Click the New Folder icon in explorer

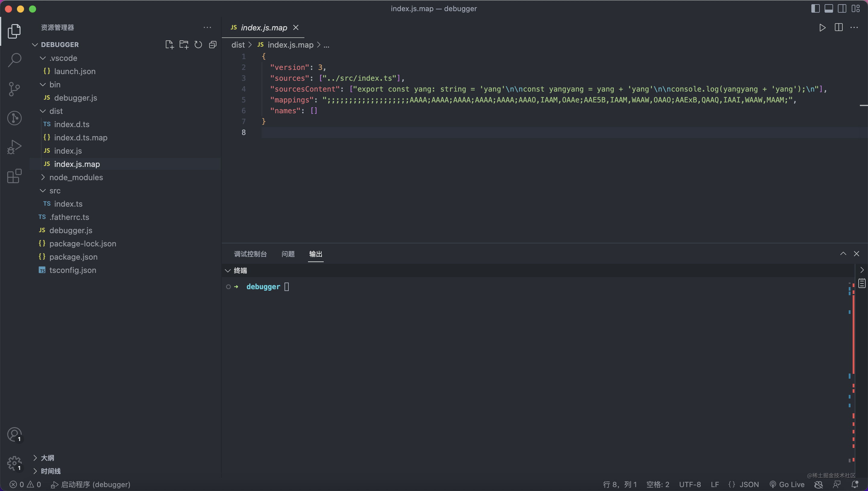click(x=184, y=45)
